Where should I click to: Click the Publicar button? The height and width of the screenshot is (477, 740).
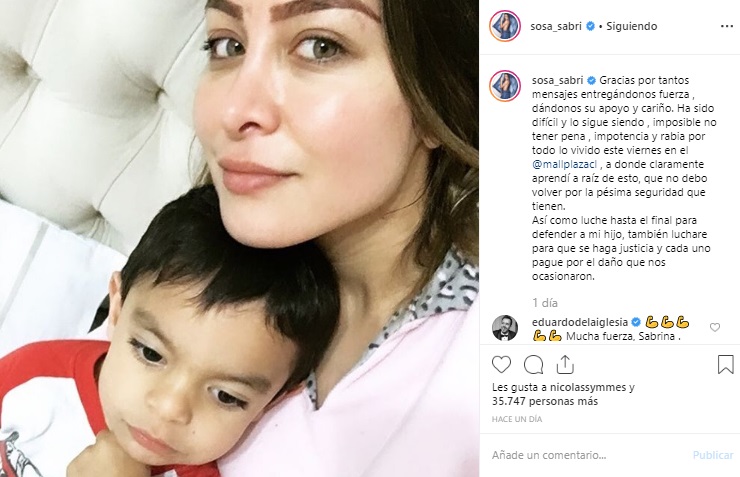point(713,455)
